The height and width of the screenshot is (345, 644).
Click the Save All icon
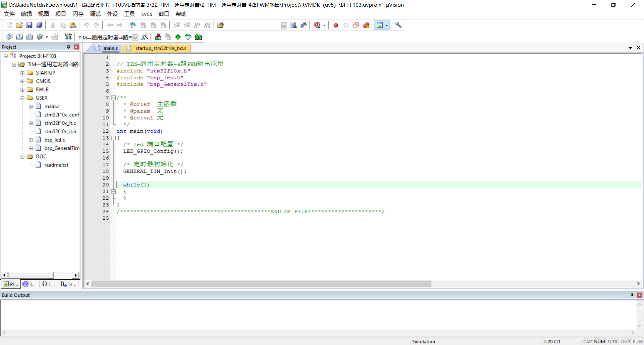pyautogui.click(x=40, y=25)
